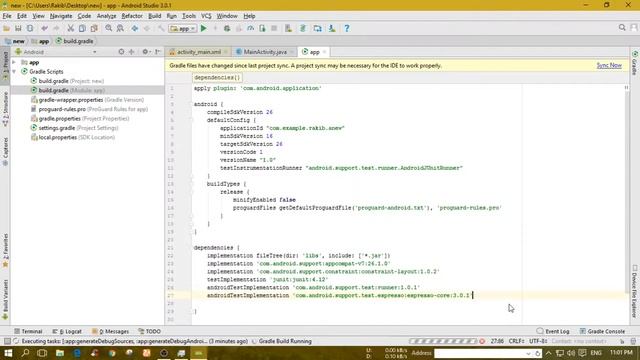Open the Build menu
Image resolution: width=640 pixels, height=360 pixels.
coord(154,16)
